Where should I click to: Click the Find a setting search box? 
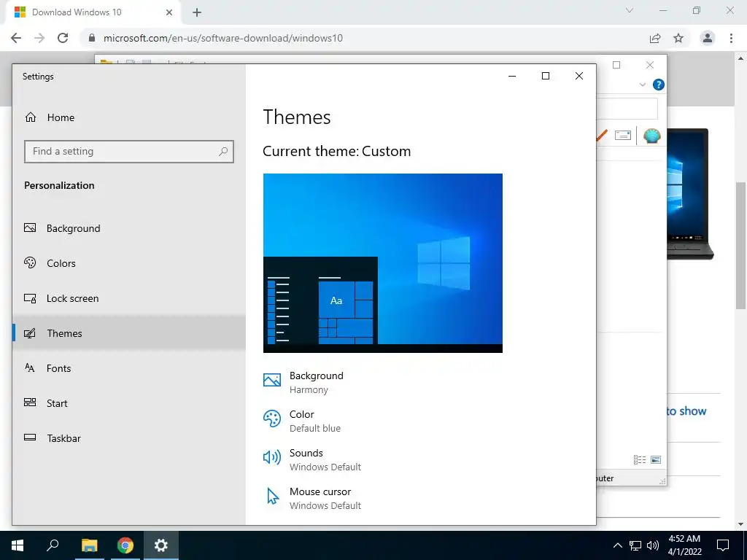pos(128,152)
